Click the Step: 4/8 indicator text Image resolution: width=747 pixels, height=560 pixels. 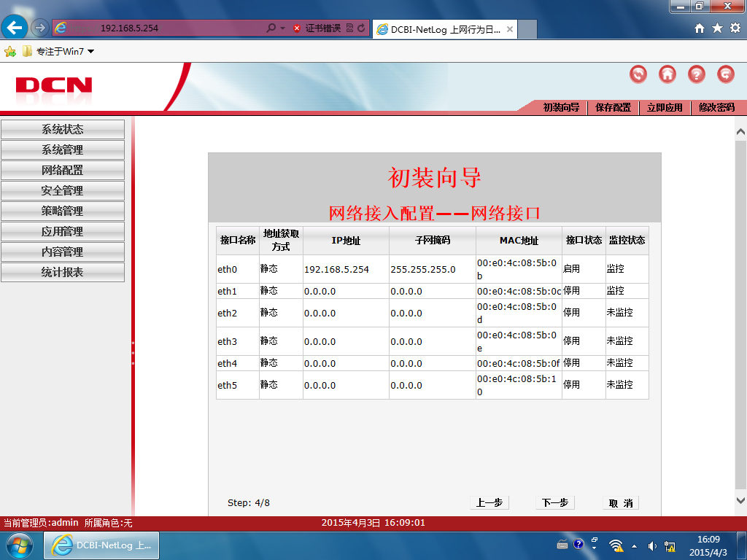(x=249, y=503)
